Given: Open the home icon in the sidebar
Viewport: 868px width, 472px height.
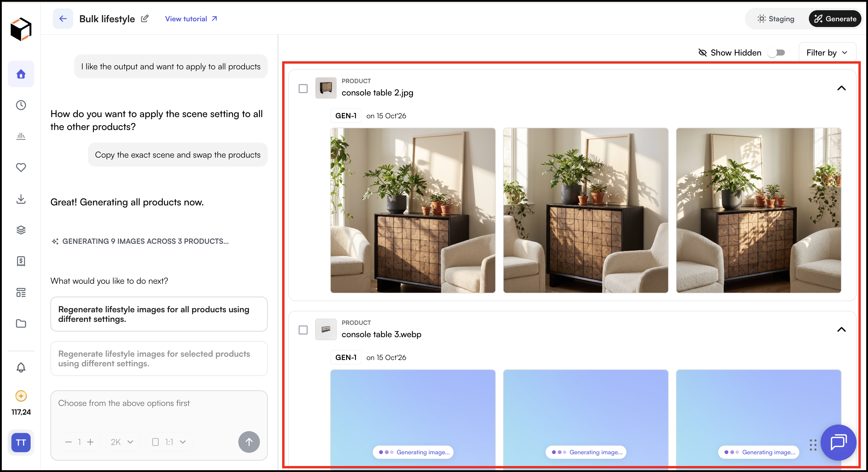Looking at the screenshot, I should coord(21,74).
